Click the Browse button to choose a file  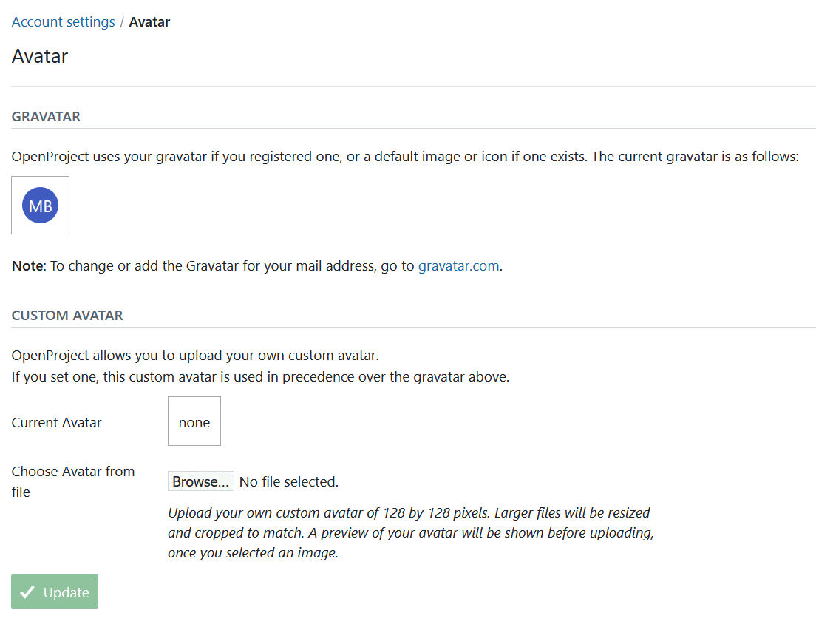200,481
